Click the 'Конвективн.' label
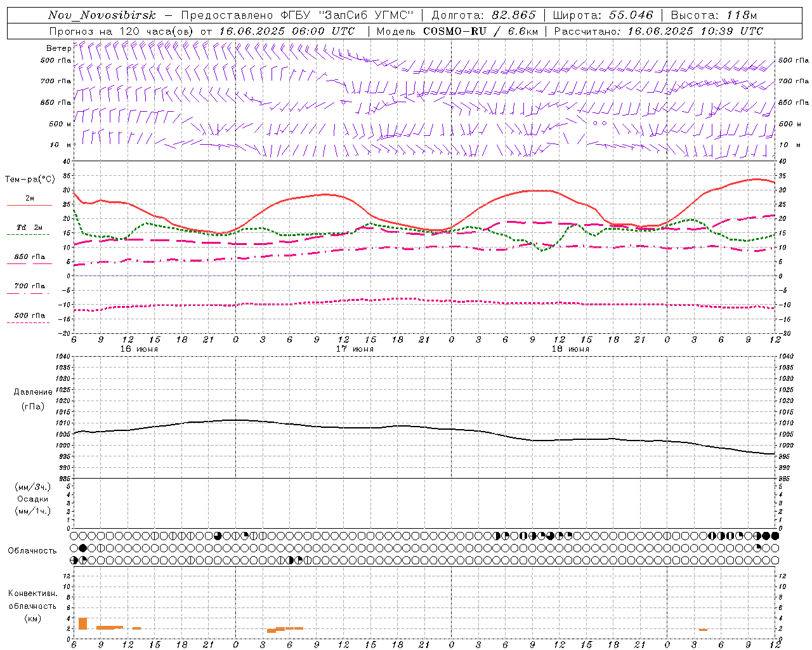The image size is (812, 650). [32, 594]
